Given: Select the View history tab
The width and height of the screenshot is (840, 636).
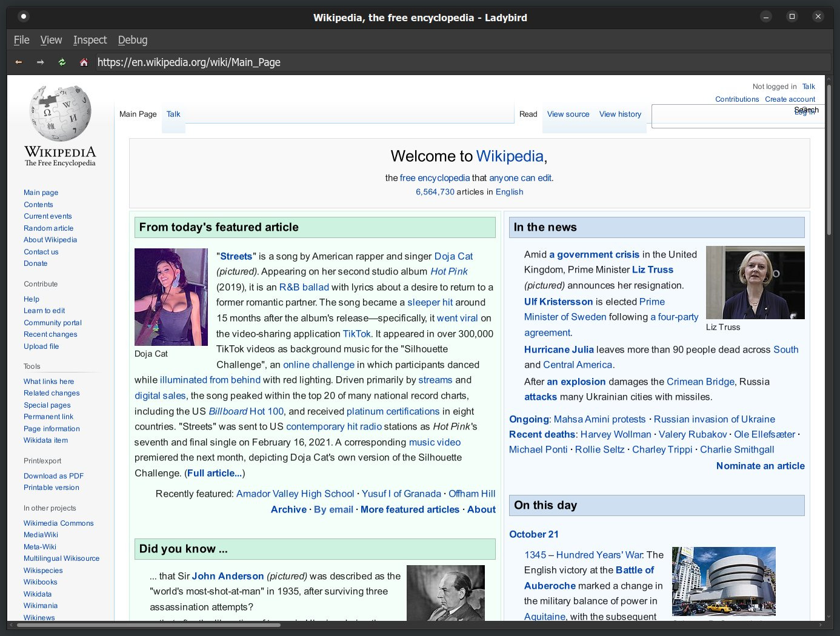Looking at the screenshot, I should pyautogui.click(x=620, y=114).
